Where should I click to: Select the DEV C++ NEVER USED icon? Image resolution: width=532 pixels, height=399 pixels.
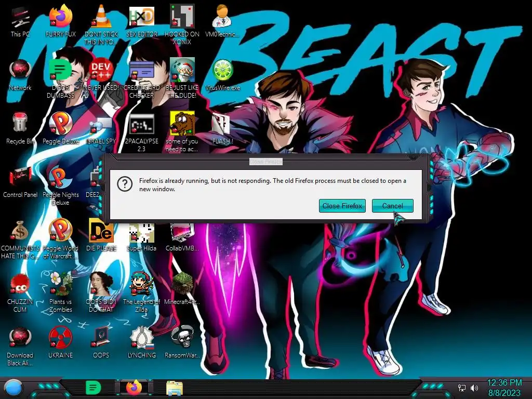(101, 75)
